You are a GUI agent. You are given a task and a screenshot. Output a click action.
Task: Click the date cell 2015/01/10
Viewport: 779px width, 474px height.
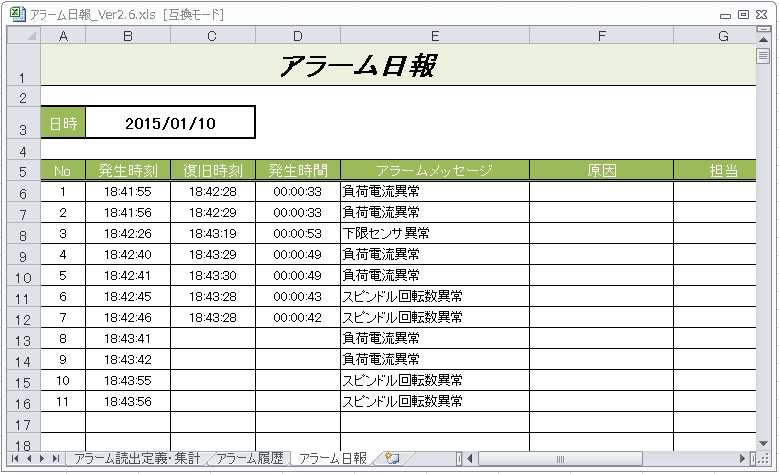(x=171, y=123)
